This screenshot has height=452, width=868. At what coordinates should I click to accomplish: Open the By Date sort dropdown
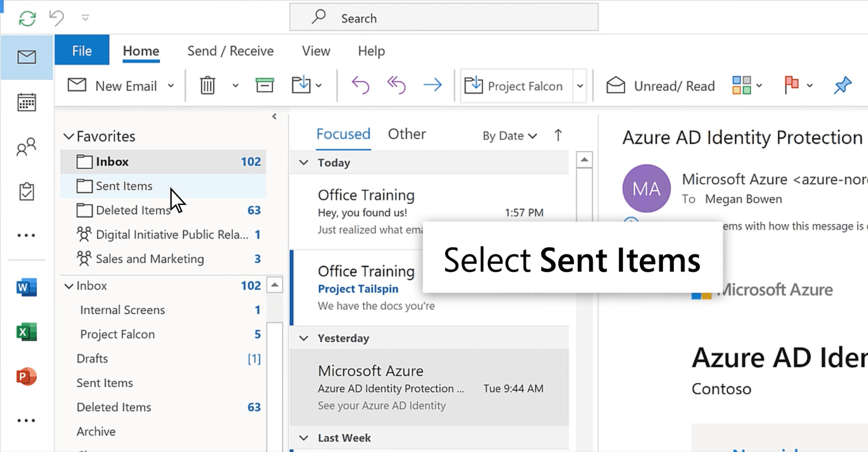[x=509, y=135]
